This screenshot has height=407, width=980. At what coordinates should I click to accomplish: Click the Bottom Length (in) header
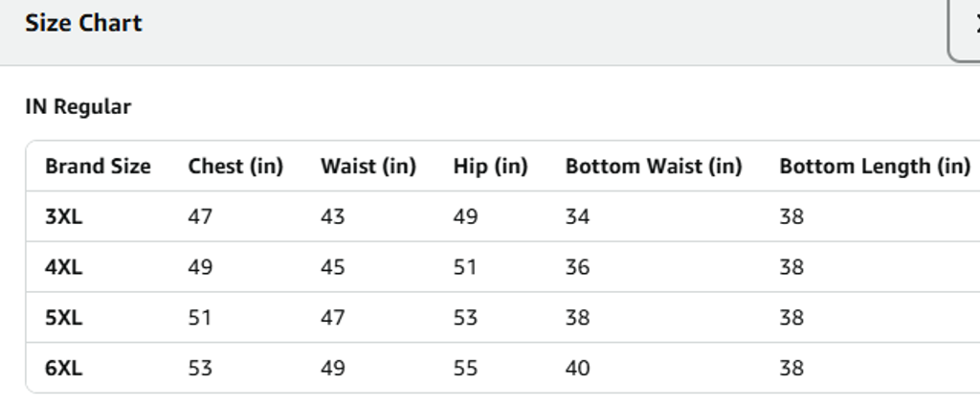tap(875, 167)
